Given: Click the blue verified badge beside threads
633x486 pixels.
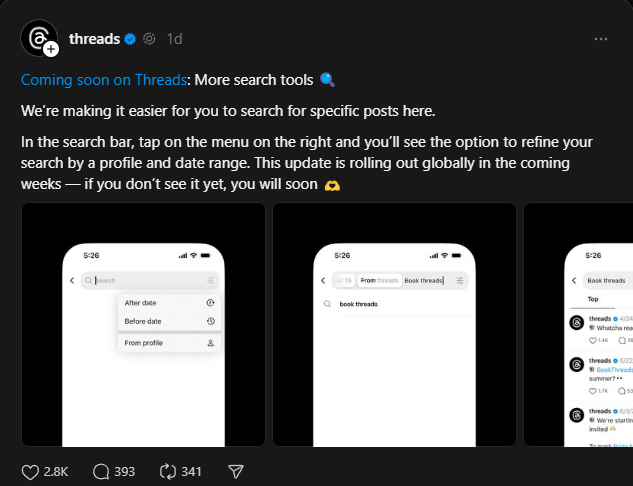Looking at the screenshot, I should [x=129, y=39].
